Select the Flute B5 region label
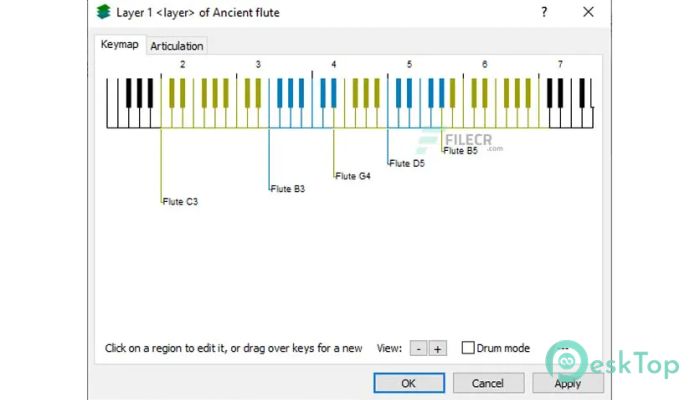This screenshot has height=400, width=700. [460, 151]
